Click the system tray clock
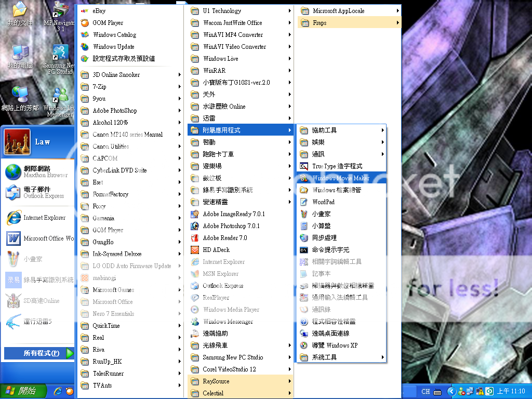Screen dimensions: 532x399 tap(511, 391)
